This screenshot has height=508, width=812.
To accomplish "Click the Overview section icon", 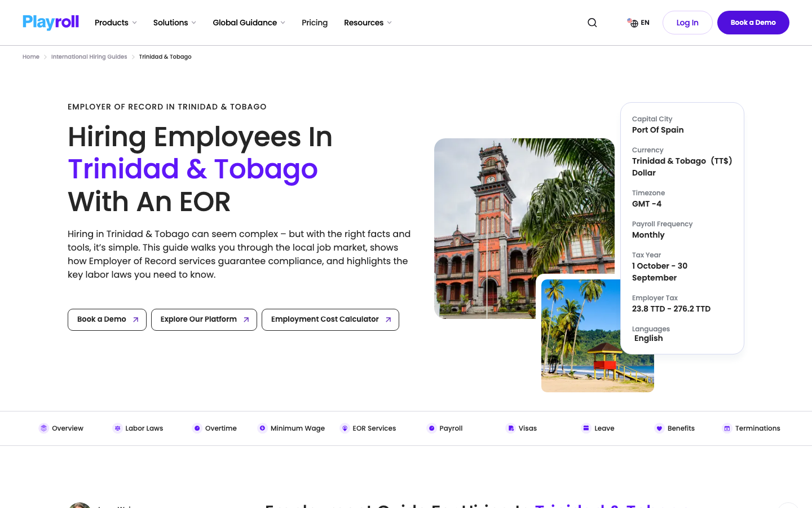I will (x=43, y=428).
